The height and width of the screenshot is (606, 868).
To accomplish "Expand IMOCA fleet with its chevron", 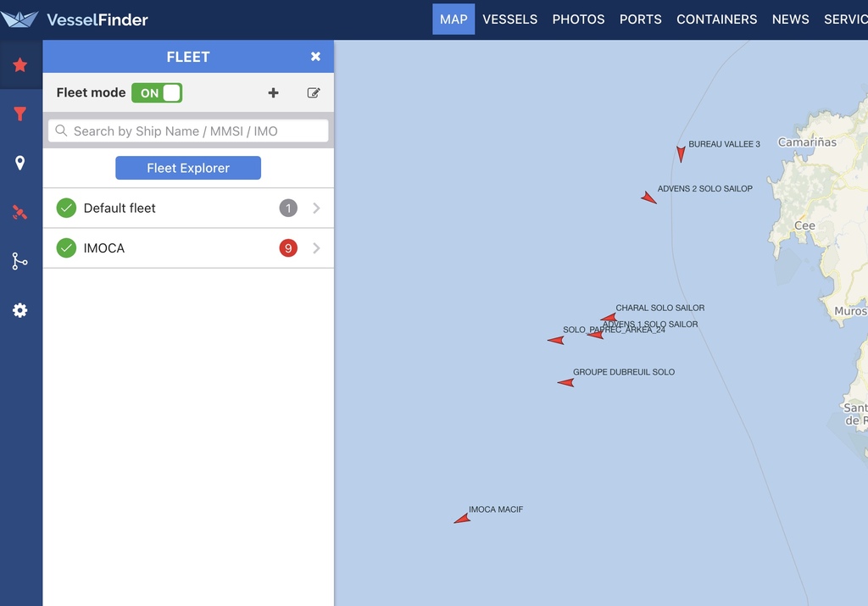I will (x=316, y=248).
